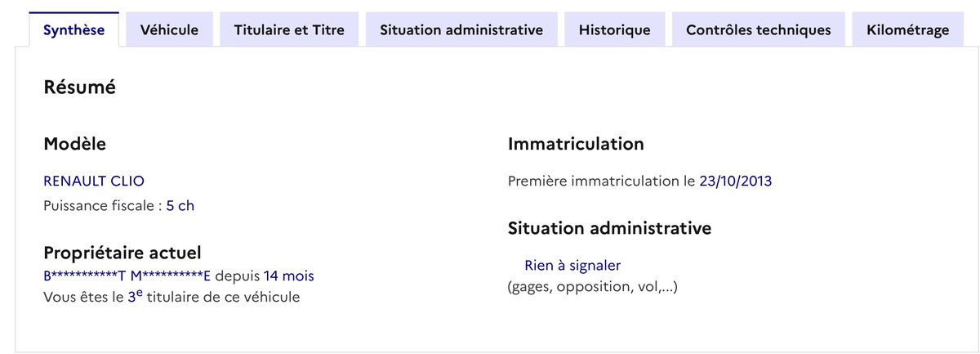Click the gages, opposition, vol text

pyautogui.click(x=592, y=287)
